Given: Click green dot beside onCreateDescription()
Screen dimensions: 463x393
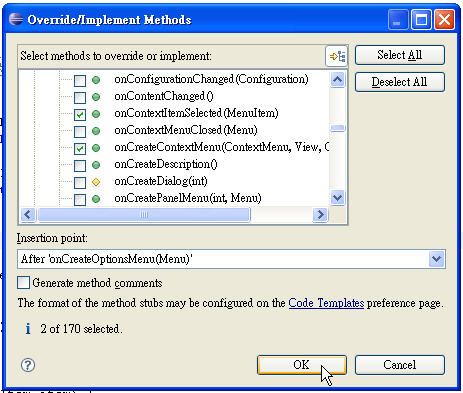Looking at the screenshot, I should pyautogui.click(x=96, y=165).
